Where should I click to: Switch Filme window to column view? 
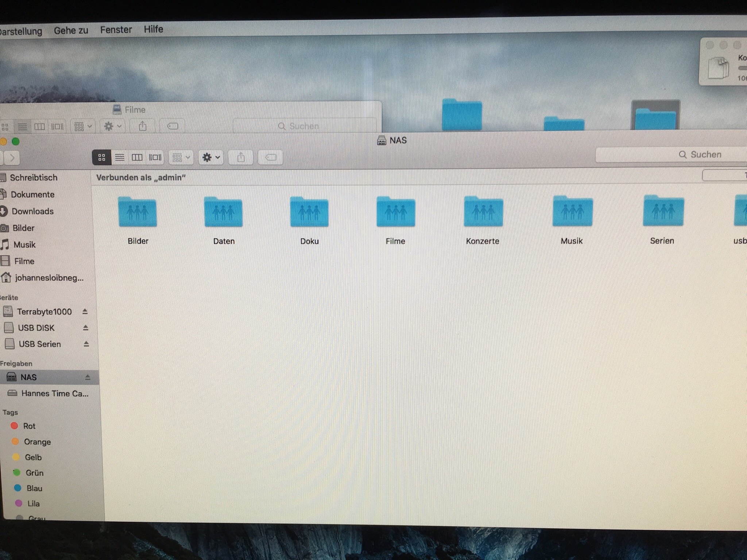[x=39, y=127]
